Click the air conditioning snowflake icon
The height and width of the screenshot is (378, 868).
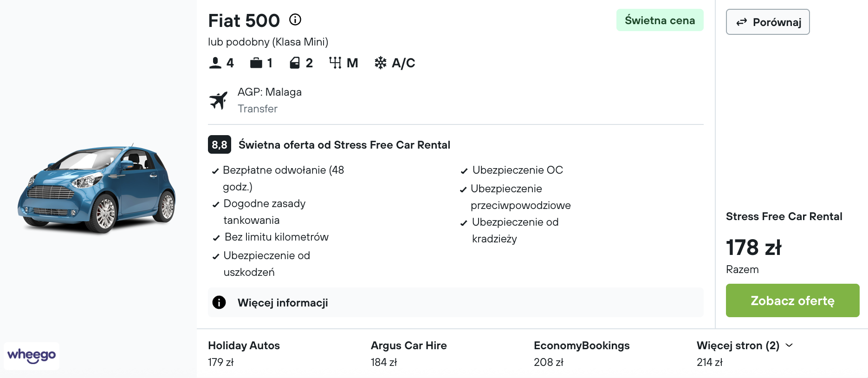pos(381,63)
